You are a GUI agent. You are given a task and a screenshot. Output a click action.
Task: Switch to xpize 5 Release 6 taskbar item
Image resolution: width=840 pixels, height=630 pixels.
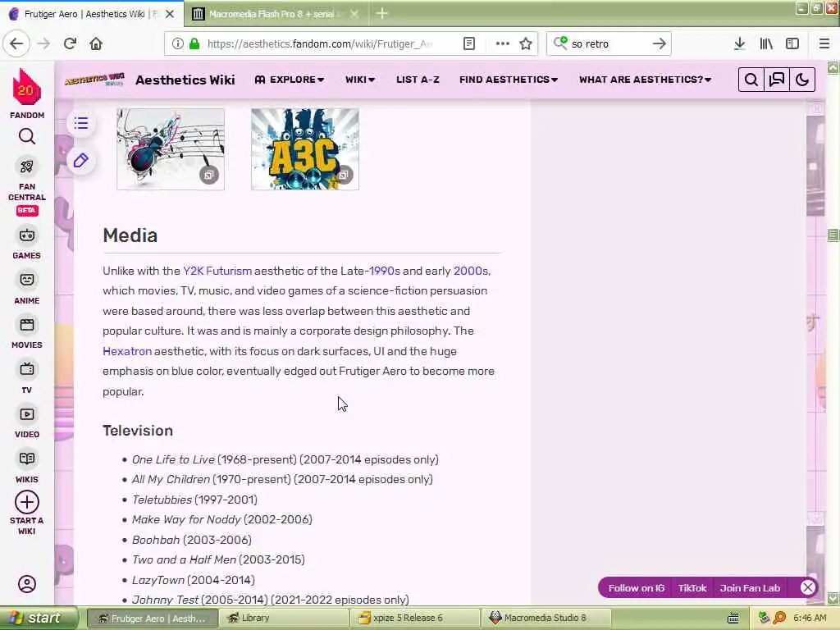point(415,618)
